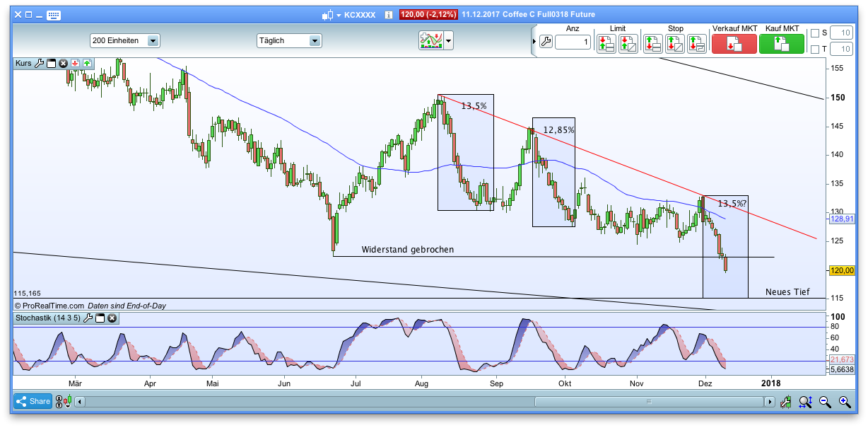
Task: Zoom in using the magnifier plus icon
Action: [x=844, y=401]
